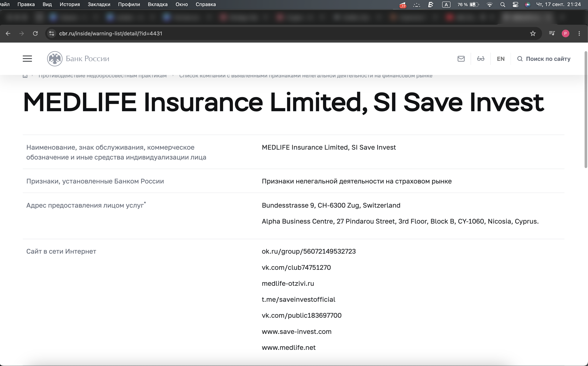The image size is (588, 366).
Task: Click the page vertical scrollbar
Action: pyautogui.click(x=586, y=109)
